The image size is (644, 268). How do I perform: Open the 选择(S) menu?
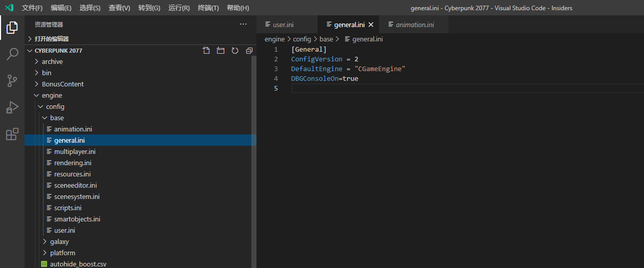(x=90, y=8)
